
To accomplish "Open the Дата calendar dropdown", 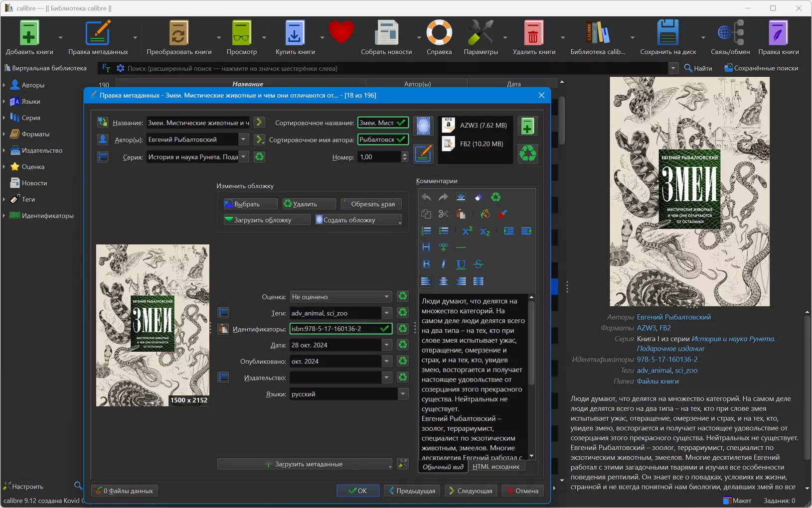I will [386, 345].
